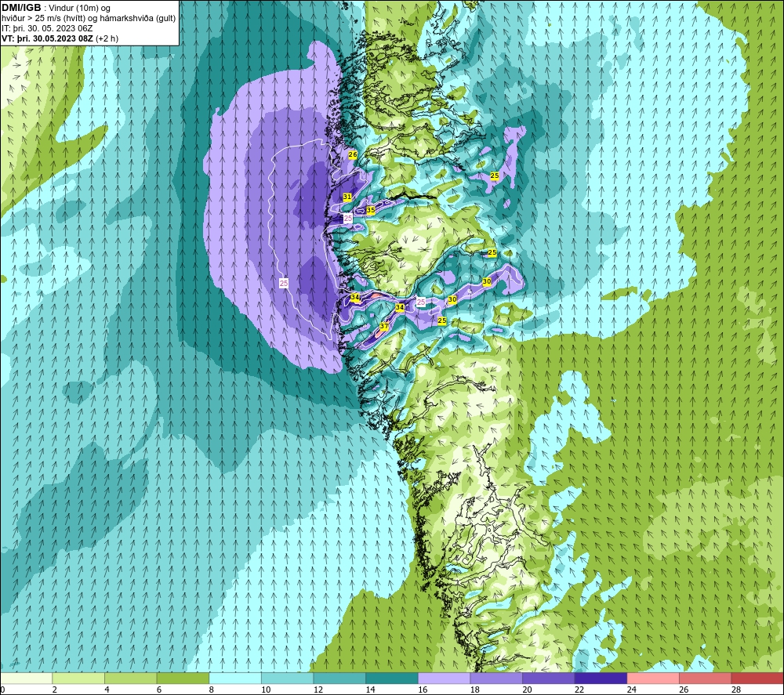Click the legend tick value '18'
Viewport: 784px width, 695px height.
tap(475, 690)
